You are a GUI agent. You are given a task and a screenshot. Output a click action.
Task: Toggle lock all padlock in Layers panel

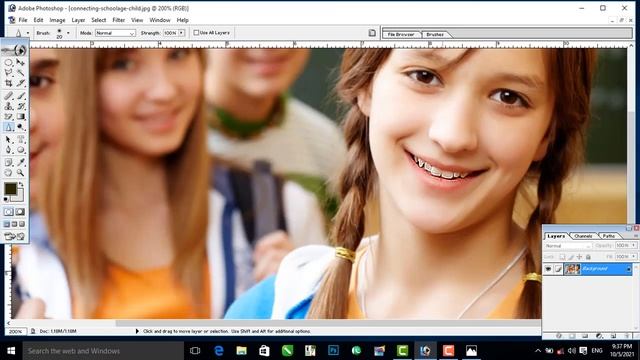[x=588, y=257]
